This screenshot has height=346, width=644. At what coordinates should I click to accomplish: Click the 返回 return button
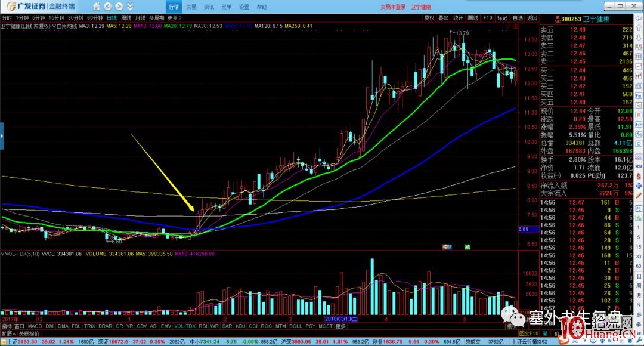pos(532,18)
